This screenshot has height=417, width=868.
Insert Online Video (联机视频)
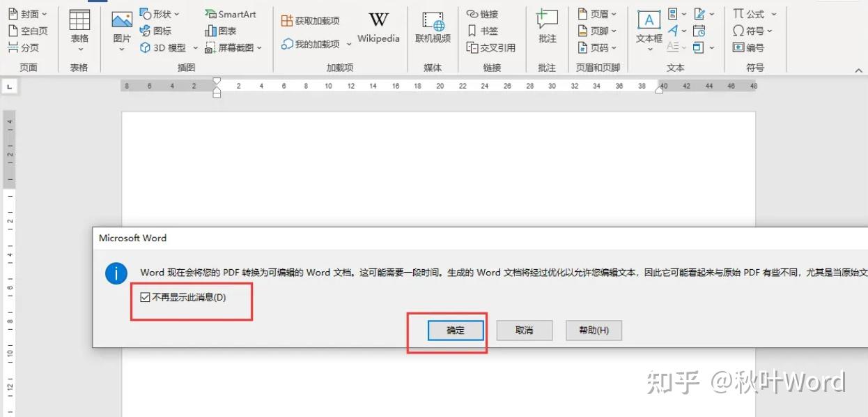(433, 28)
